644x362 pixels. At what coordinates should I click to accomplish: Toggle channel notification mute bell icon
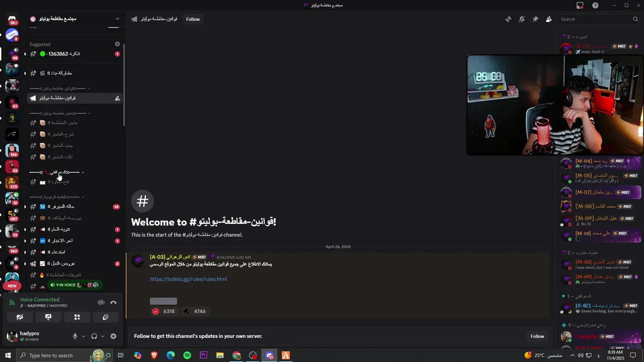pos(522,19)
